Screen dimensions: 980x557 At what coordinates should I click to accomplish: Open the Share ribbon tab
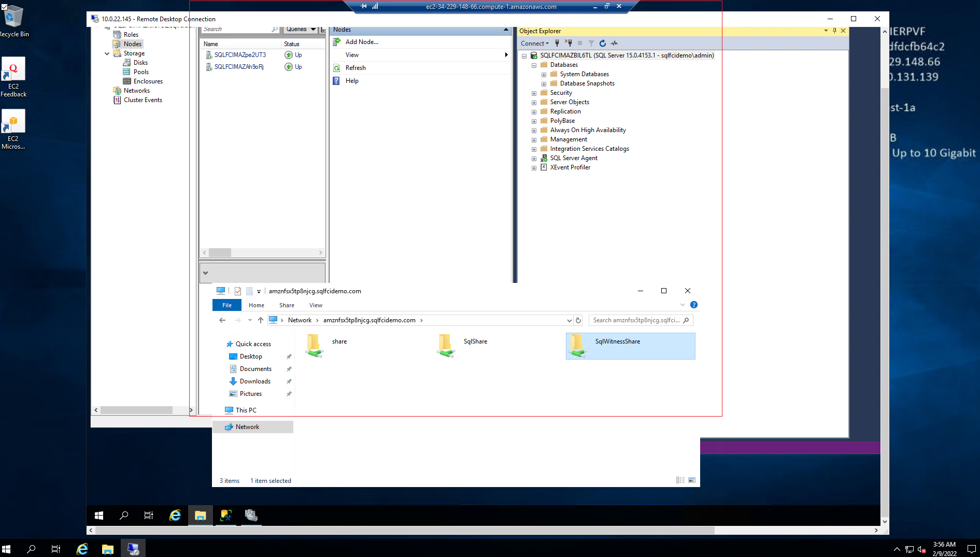tap(287, 305)
